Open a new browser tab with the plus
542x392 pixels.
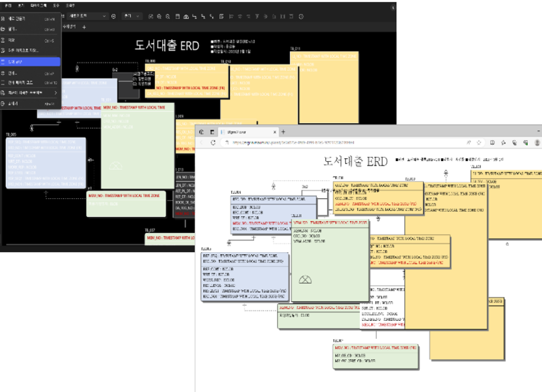pyautogui.click(x=283, y=132)
